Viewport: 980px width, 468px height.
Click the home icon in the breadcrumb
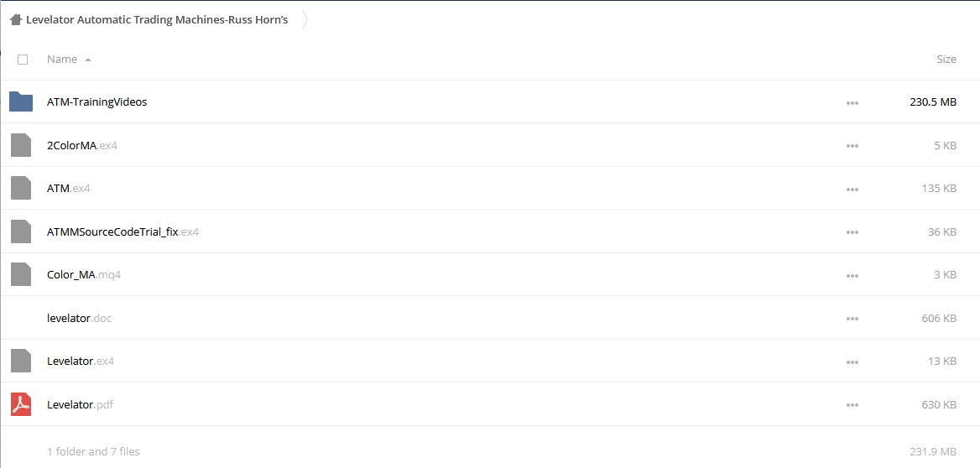coord(16,19)
